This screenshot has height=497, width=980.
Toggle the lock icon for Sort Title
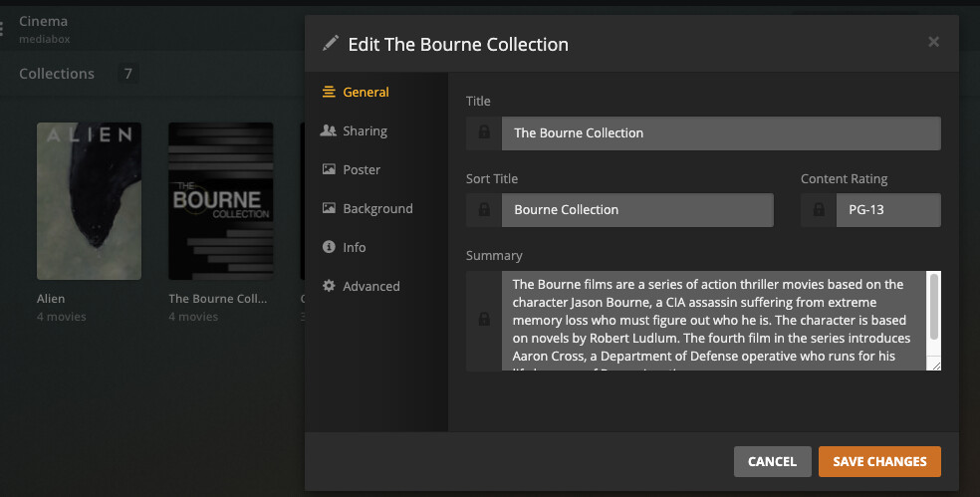(x=484, y=209)
